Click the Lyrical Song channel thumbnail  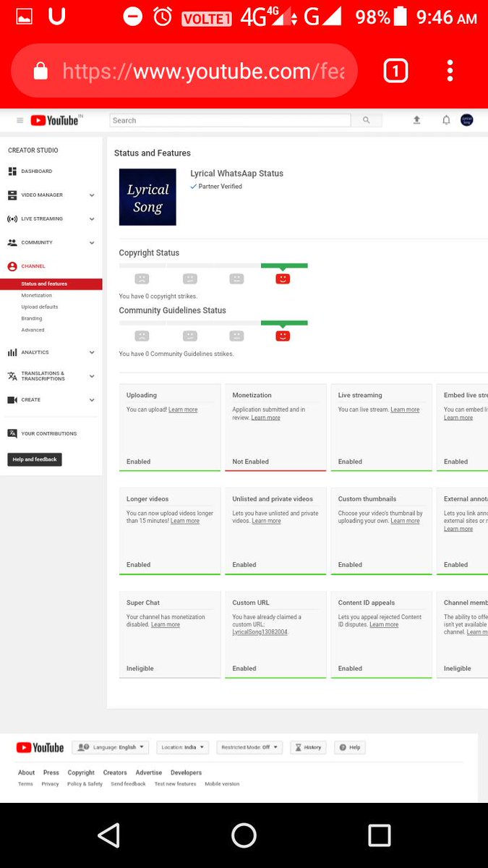tap(147, 197)
